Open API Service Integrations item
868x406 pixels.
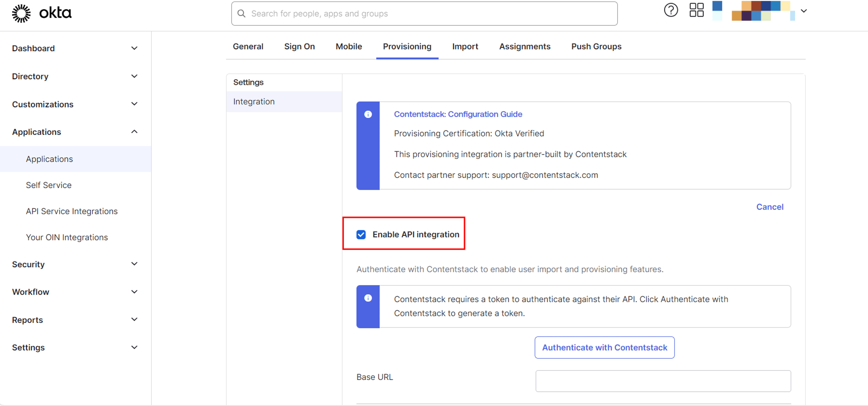point(71,211)
